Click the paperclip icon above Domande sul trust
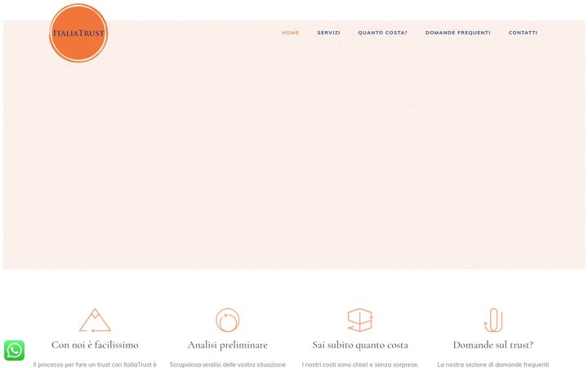The image size is (588, 368). [493, 321]
